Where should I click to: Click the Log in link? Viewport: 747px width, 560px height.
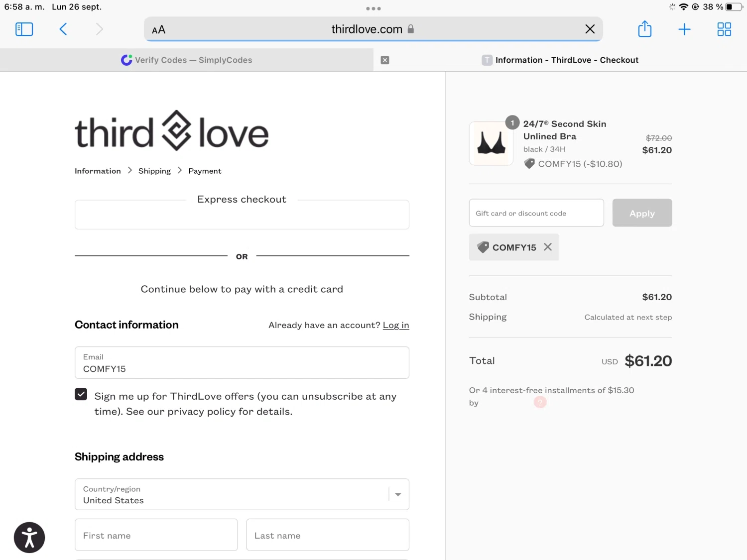click(x=396, y=325)
